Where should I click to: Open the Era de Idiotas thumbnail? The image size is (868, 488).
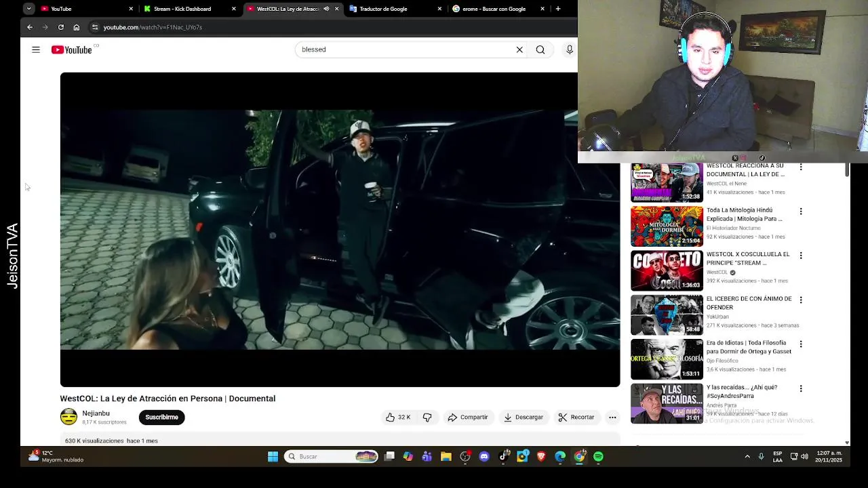pyautogui.click(x=667, y=359)
